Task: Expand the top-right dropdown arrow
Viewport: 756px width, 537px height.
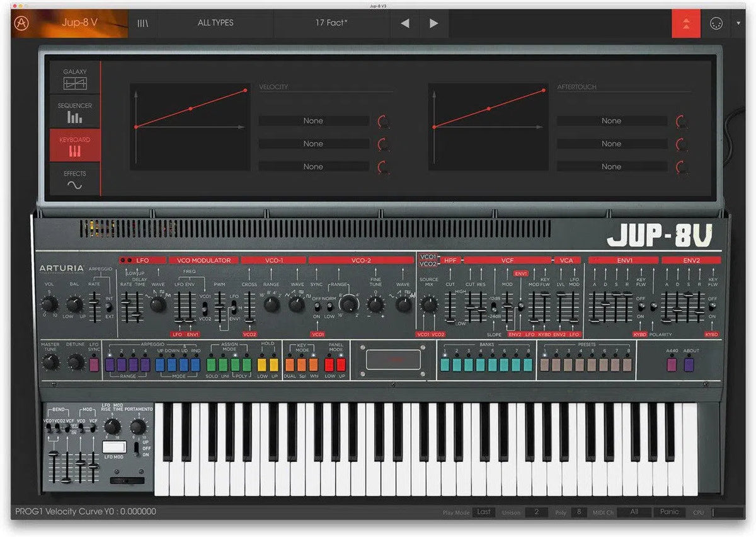Action: pyautogui.click(x=739, y=23)
